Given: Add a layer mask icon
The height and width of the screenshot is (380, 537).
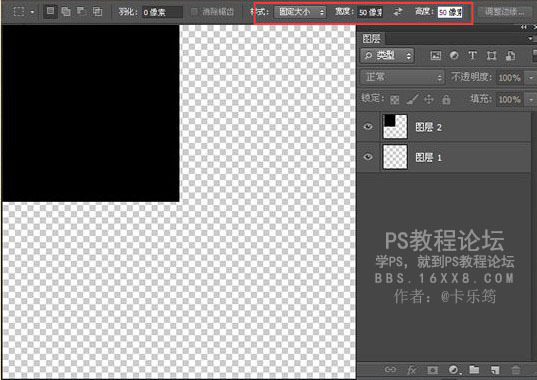Looking at the screenshot, I should [x=432, y=370].
